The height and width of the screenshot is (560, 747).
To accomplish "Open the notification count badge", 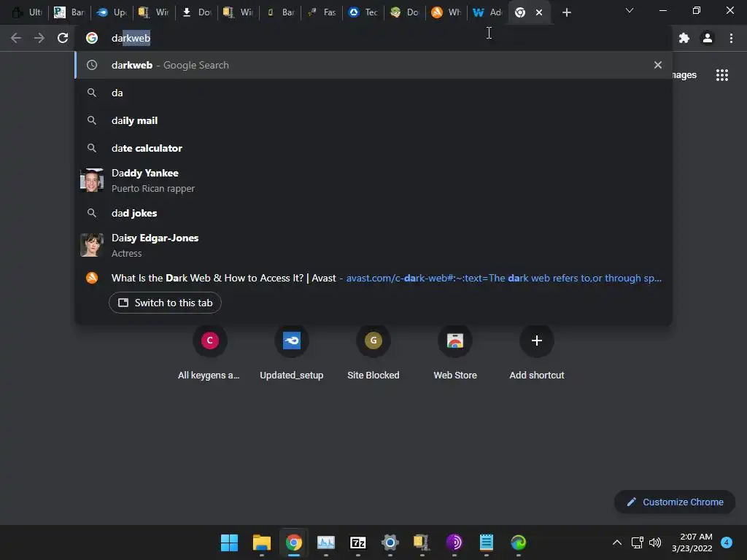I will pos(727,542).
